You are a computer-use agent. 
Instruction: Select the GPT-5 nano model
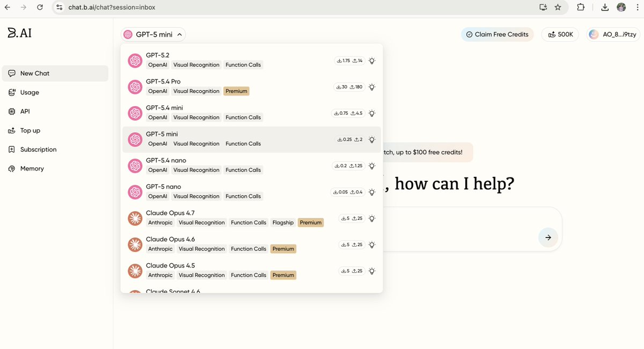pos(252,192)
